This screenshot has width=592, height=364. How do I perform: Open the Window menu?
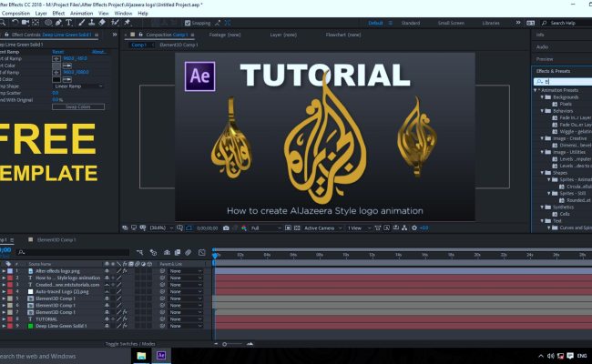(123, 14)
